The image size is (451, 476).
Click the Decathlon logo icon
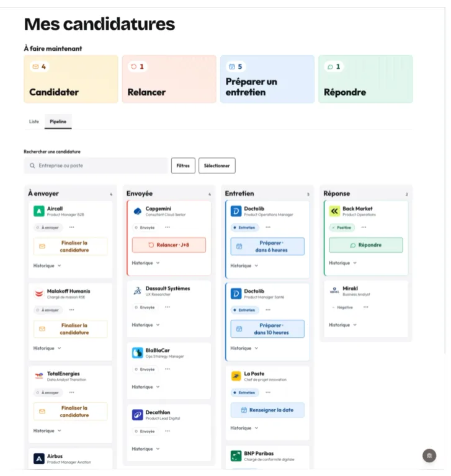point(137,415)
